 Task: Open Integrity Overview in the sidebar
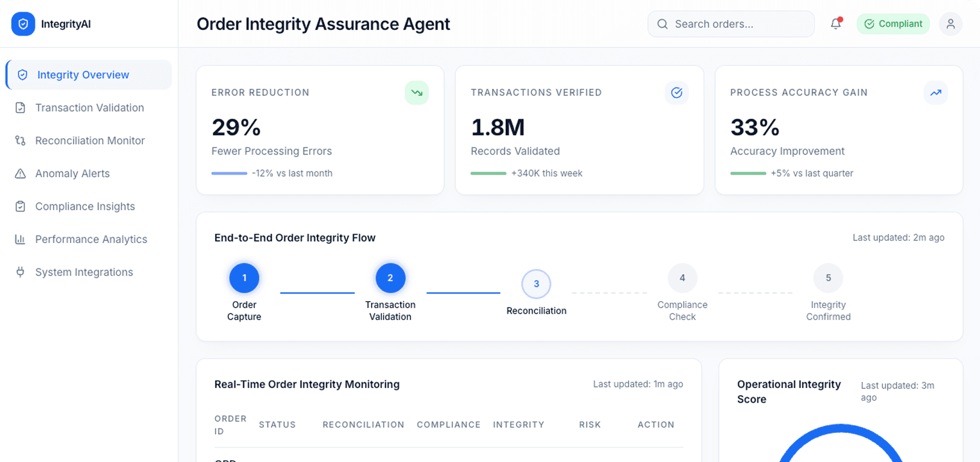tap(89, 75)
